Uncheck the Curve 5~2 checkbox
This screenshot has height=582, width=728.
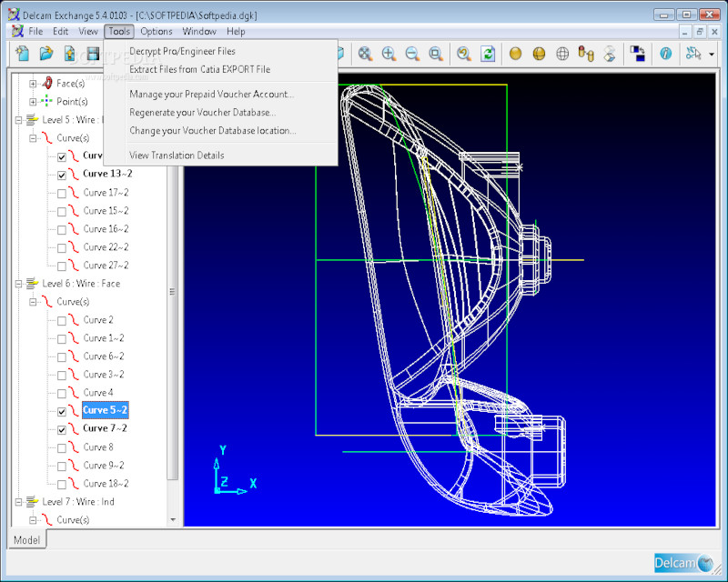[x=62, y=411]
